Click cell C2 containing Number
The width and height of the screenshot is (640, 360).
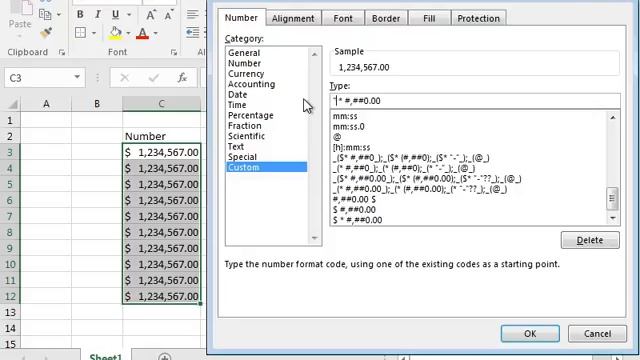pos(162,136)
